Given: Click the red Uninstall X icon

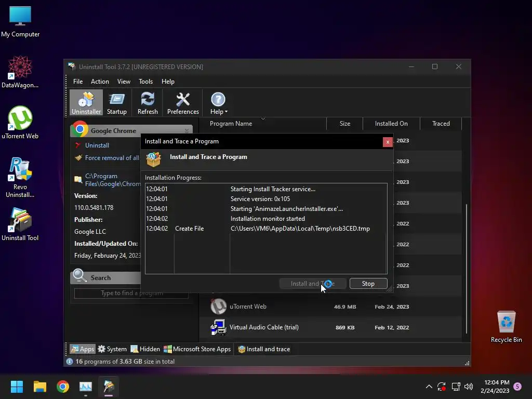Looking at the screenshot, I should [x=78, y=145].
